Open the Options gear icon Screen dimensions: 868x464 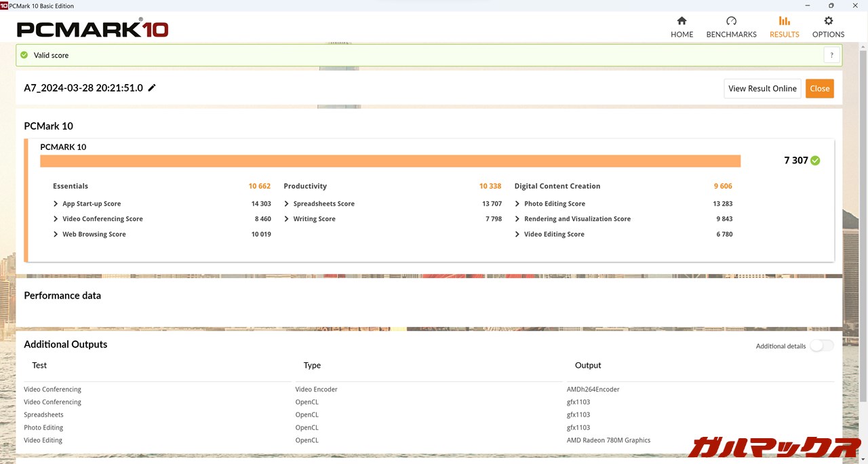pos(828,21)
